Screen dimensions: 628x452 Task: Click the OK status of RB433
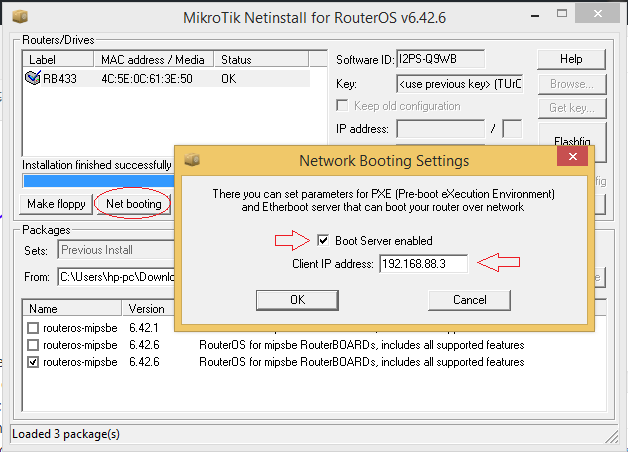click(x=229, y=78)
